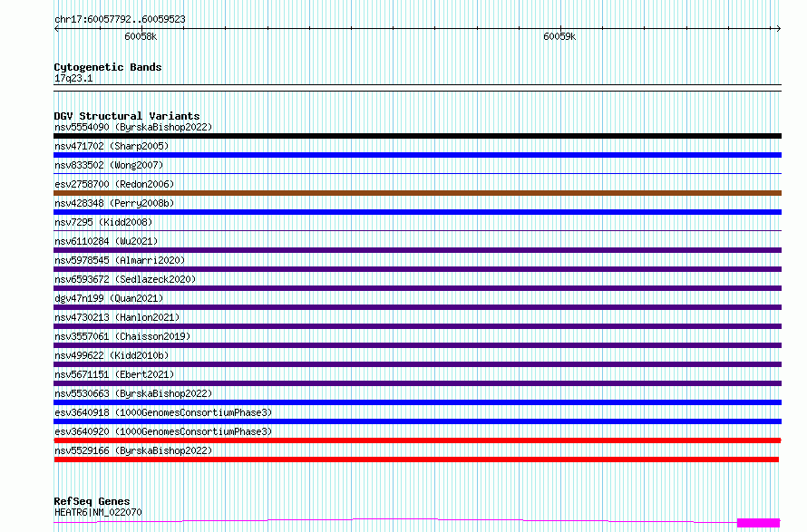Click the DGV Structural Variants track heading
Viewport: 807px width, 532px height.
pos(127,116)
